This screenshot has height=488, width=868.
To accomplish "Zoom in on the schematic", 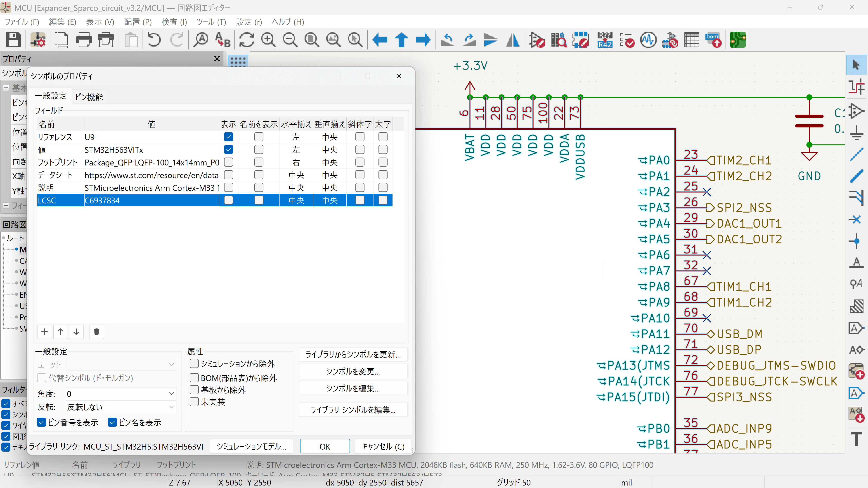I will [x=268, y=40].
